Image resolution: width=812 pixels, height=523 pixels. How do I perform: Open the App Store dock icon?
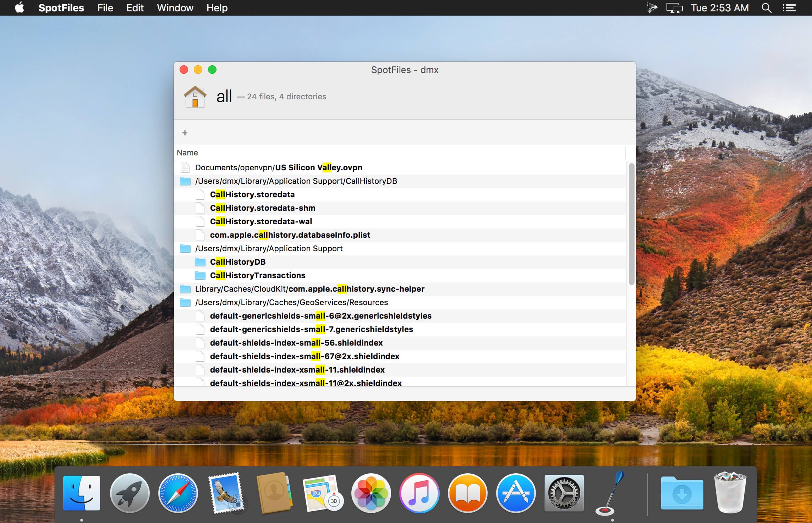coord(516,493)
